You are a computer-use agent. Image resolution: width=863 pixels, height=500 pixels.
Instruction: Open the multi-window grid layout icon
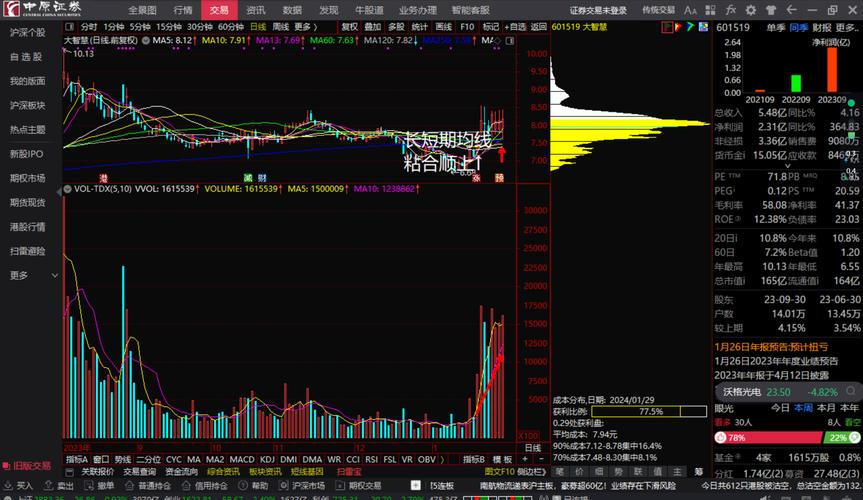[711, 10]
